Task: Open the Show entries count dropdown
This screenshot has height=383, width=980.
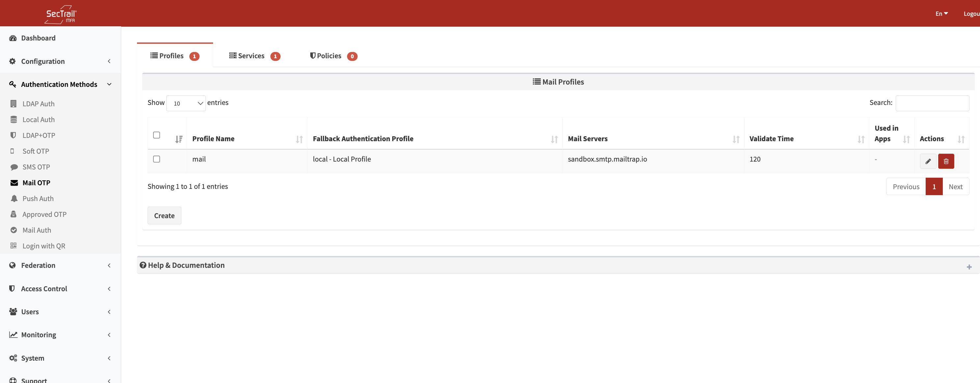Action: click(186, 103)
